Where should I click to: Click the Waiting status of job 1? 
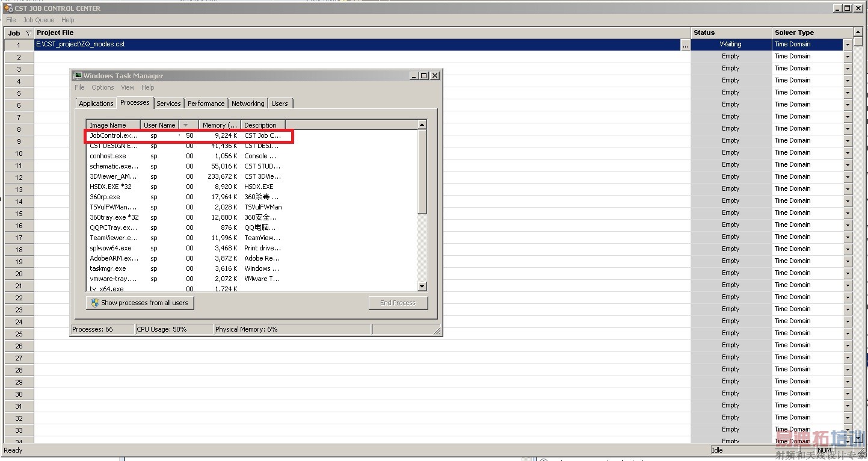point(730,45)
